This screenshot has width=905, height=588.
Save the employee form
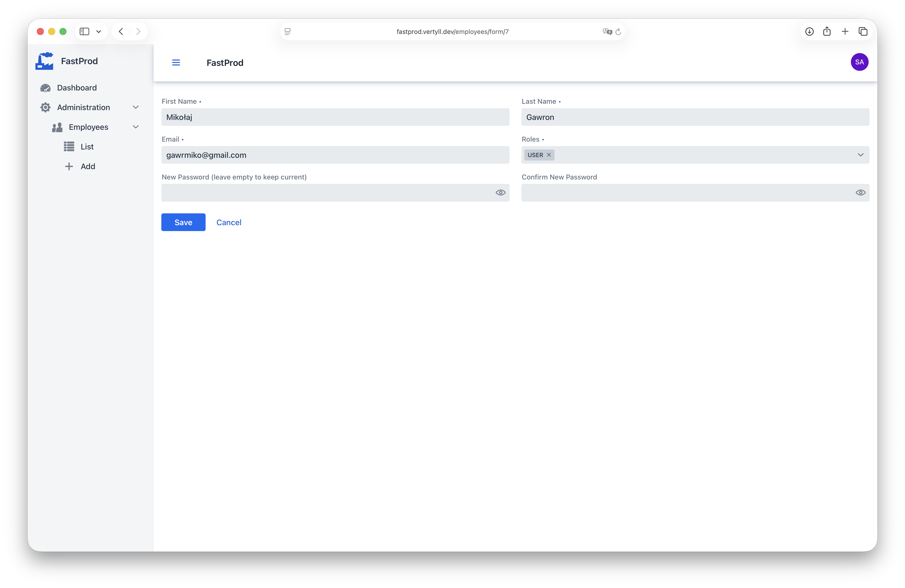(x=183, y=222)
